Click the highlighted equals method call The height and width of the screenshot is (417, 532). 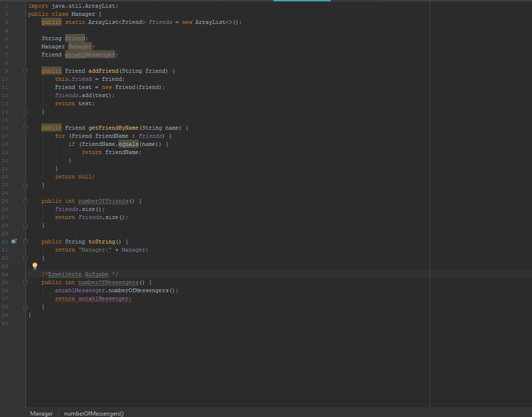(x=129, y=144)
